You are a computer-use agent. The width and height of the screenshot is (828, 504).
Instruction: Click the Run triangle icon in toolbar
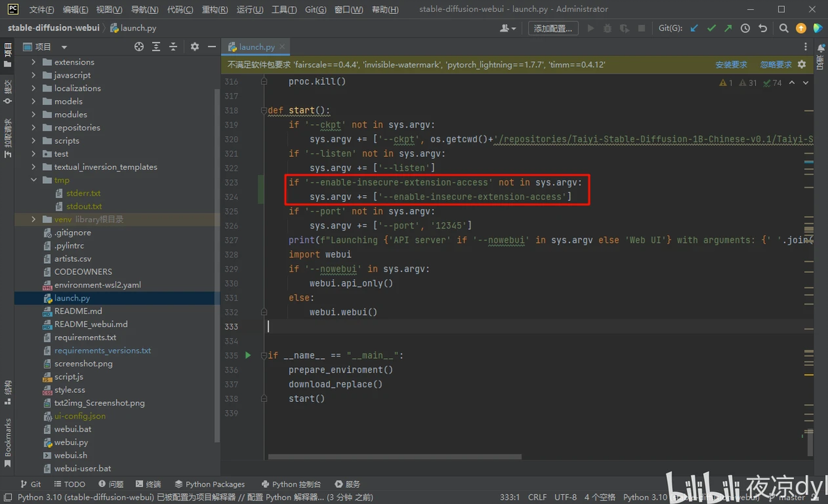point(590,28)
